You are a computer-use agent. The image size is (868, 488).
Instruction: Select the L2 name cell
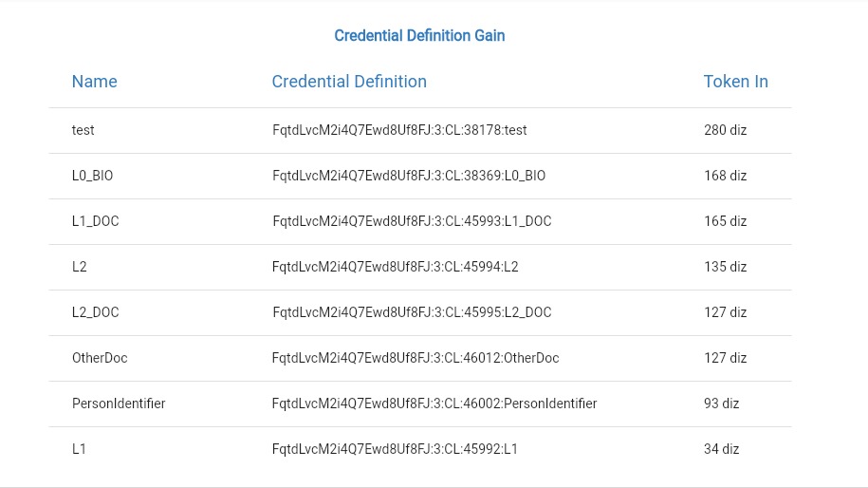79,267
